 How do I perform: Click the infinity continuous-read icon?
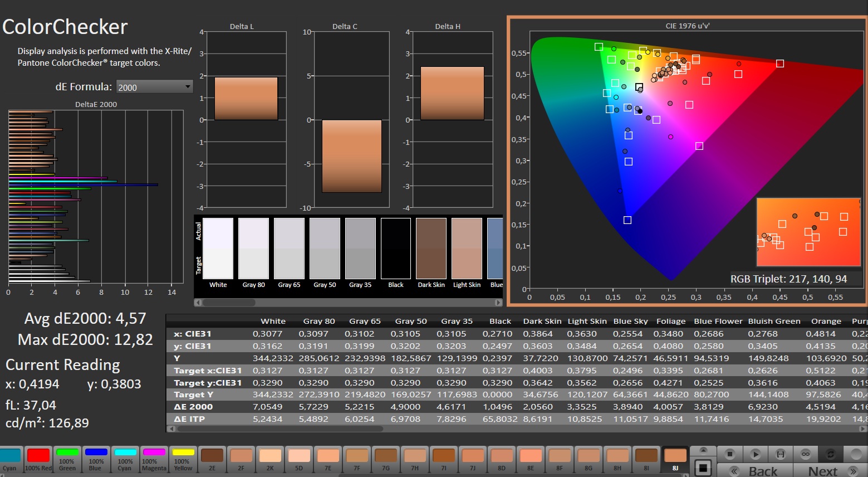(x=806, y=454)
